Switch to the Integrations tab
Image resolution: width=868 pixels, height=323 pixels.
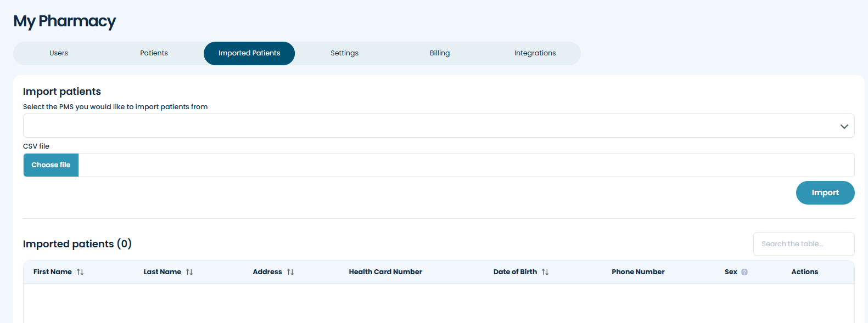point(535,53)
